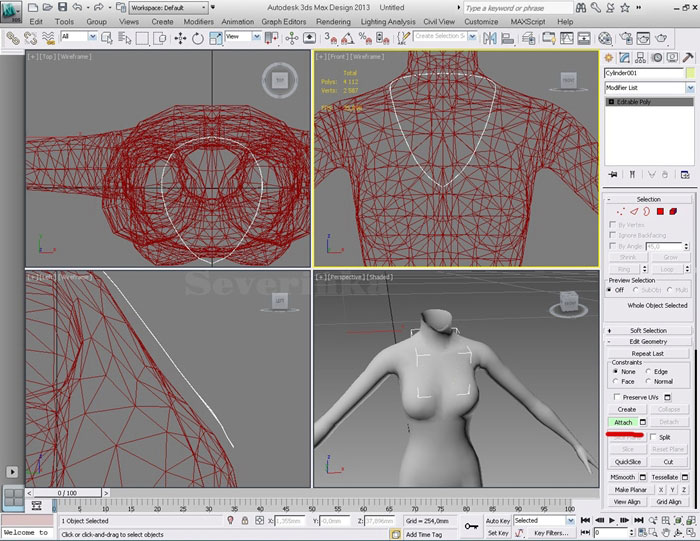Select the Element sub-object level icon

[674, 212]
